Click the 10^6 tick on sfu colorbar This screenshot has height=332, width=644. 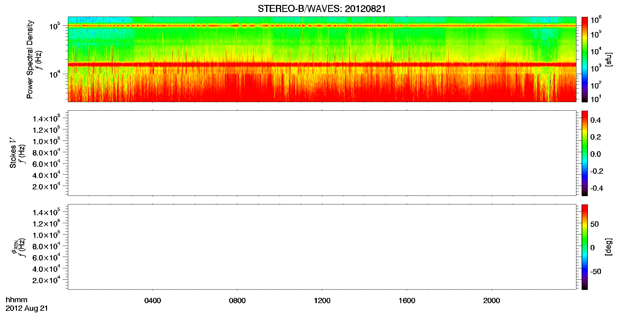pyautogui.click(x=596, y=20)
